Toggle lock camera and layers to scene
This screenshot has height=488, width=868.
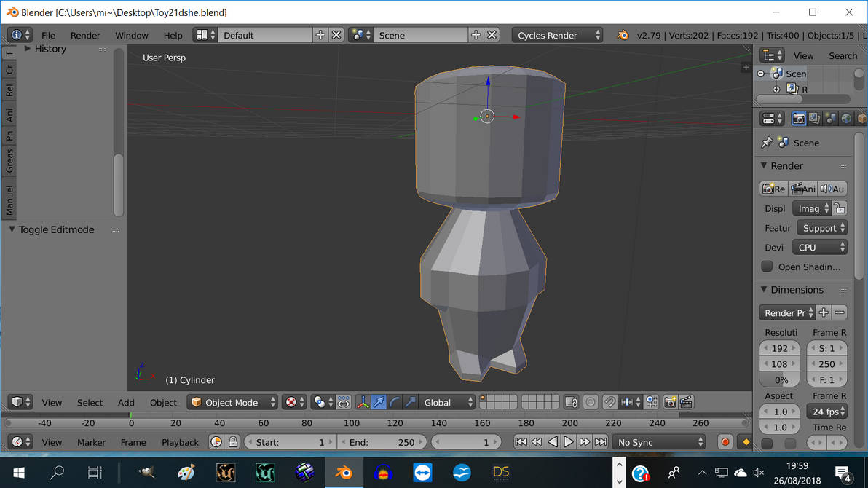(x=572, y=402)
